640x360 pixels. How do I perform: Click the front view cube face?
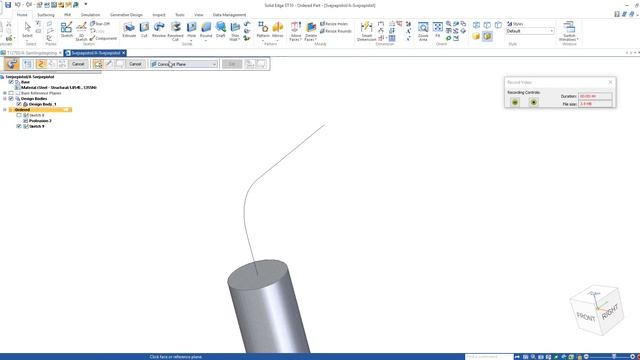click(586, 316)
